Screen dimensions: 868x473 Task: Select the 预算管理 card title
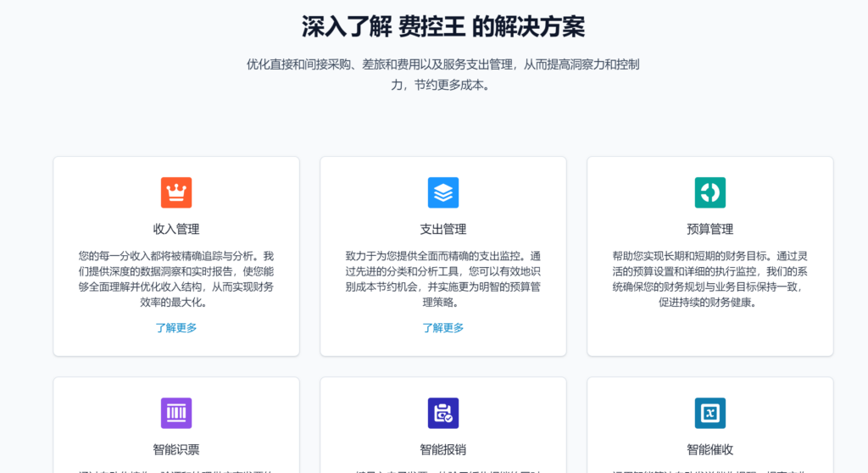point(709,229)
